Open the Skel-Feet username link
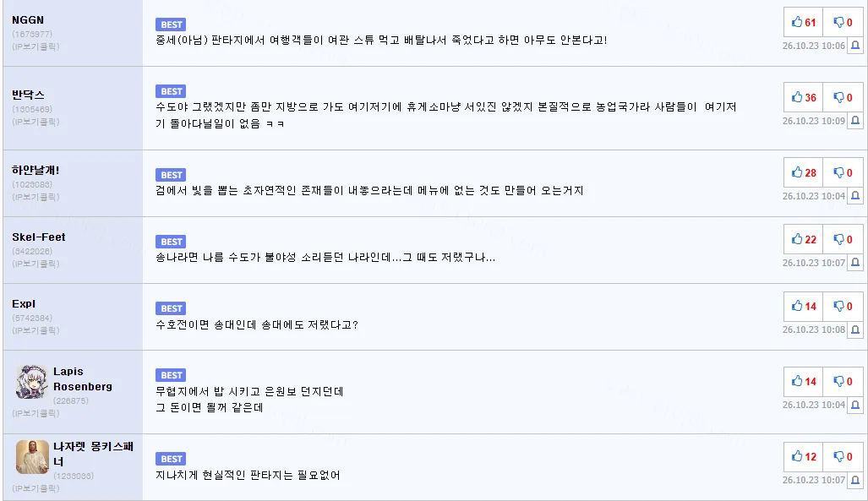This screenshot has width=868, height=501. point(39,237)
